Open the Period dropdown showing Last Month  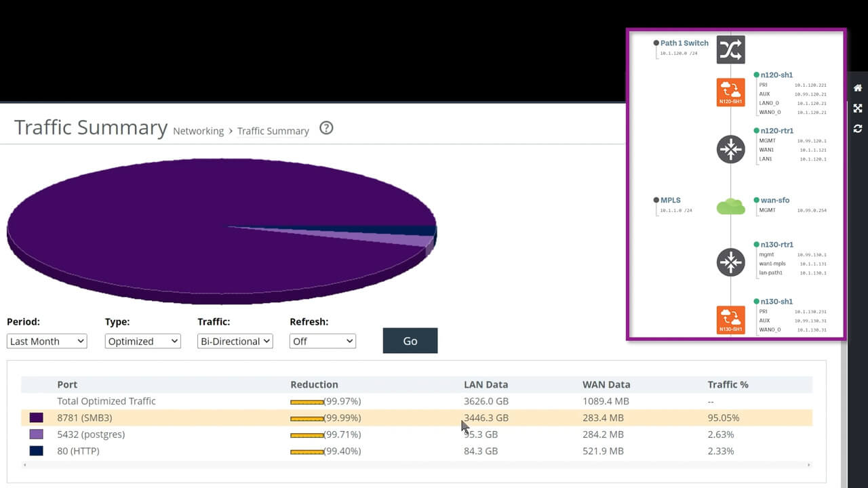tap(47, 341)
